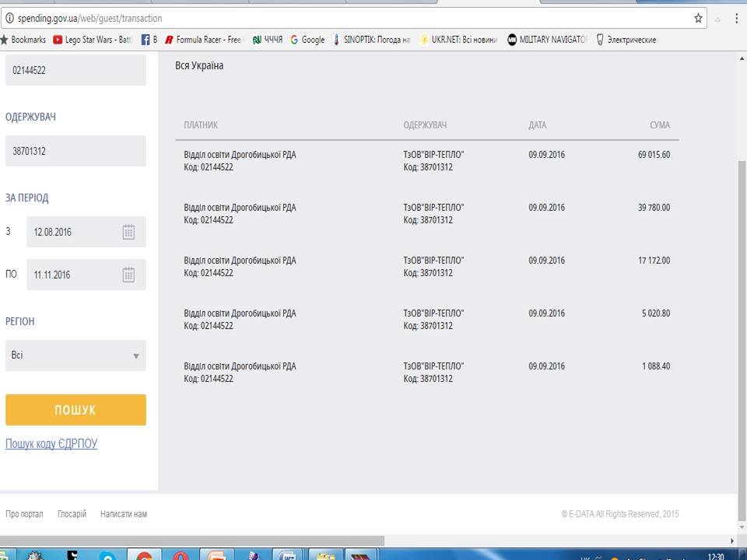Screen dimensions: 747x560
Task: Open Chrome three-dot menu
Action: tap(737, 18)
